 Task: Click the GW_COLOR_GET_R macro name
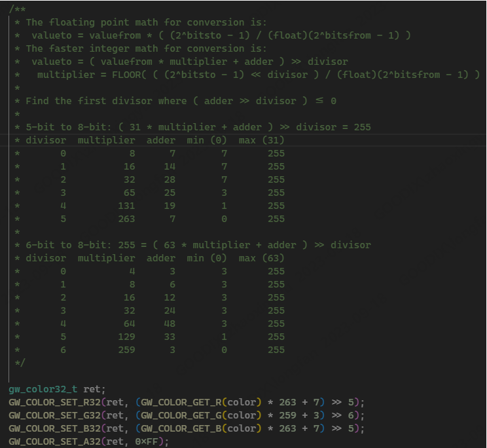(181, 402)
